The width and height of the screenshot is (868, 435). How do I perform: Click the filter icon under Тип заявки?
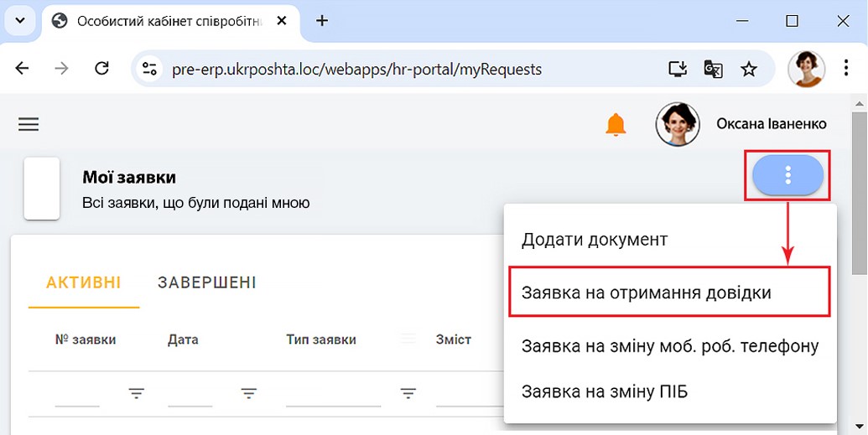pos(408,393)
